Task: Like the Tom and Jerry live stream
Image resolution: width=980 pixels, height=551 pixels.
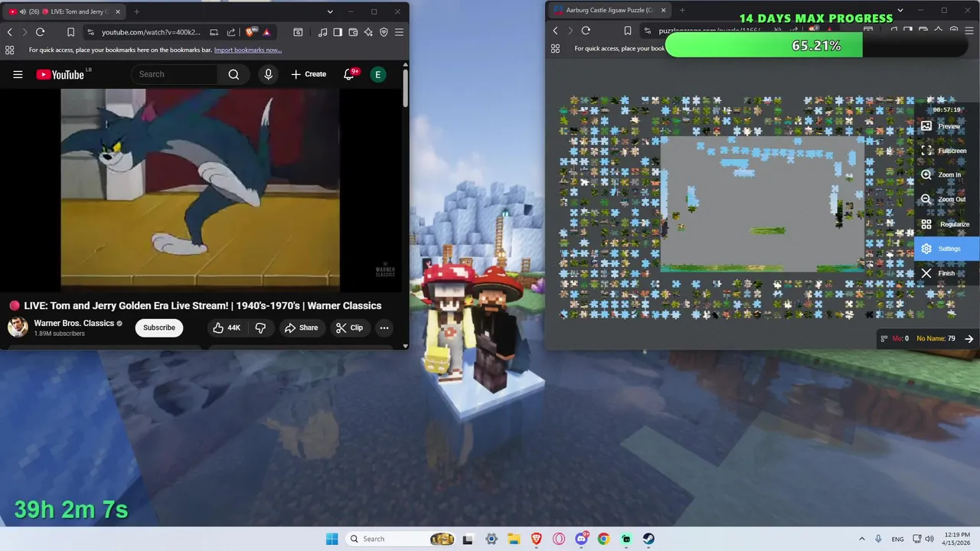Action: coord(227,328)
